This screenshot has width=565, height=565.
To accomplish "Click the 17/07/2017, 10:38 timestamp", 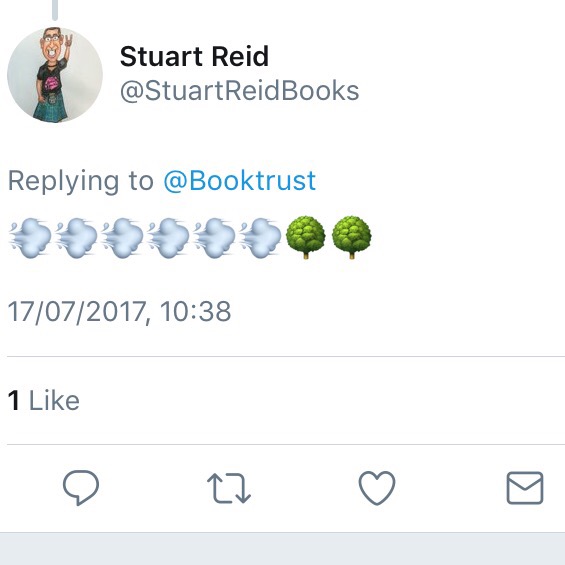I will tap(119, 312).
